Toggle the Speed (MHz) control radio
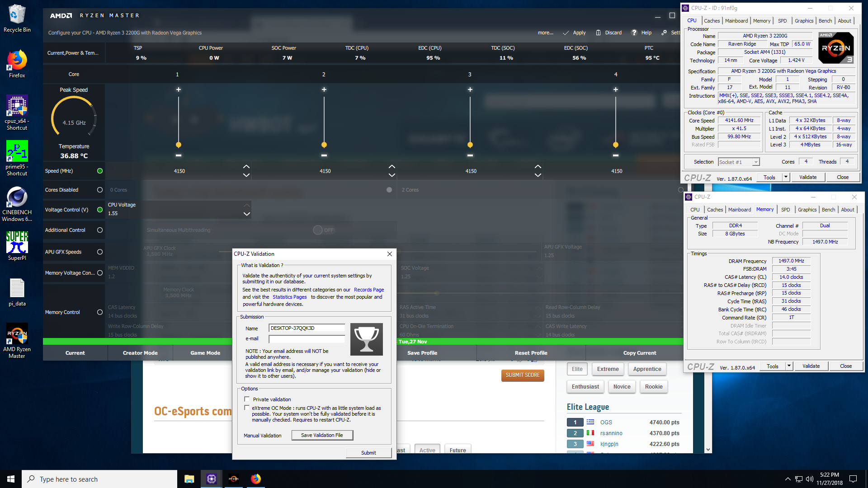Image resolution: width=868 pixels, height=488 pixels. point(100,171)
